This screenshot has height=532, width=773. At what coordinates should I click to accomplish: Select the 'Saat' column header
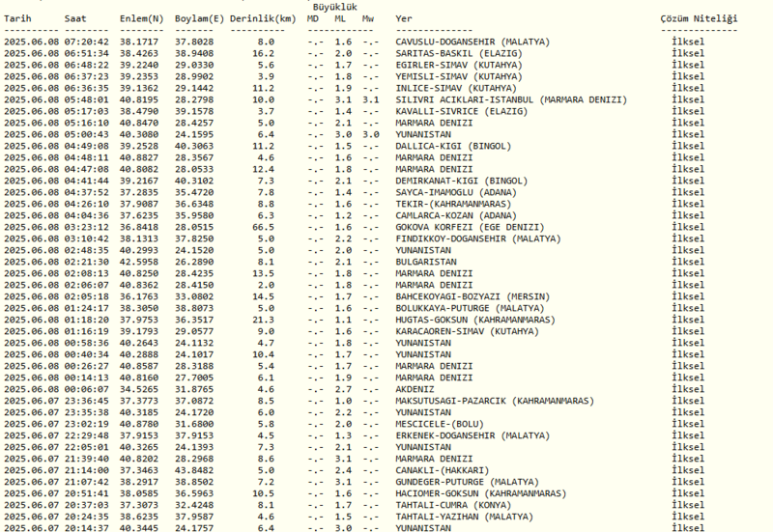pyautogui.click(x=75, y=18)
